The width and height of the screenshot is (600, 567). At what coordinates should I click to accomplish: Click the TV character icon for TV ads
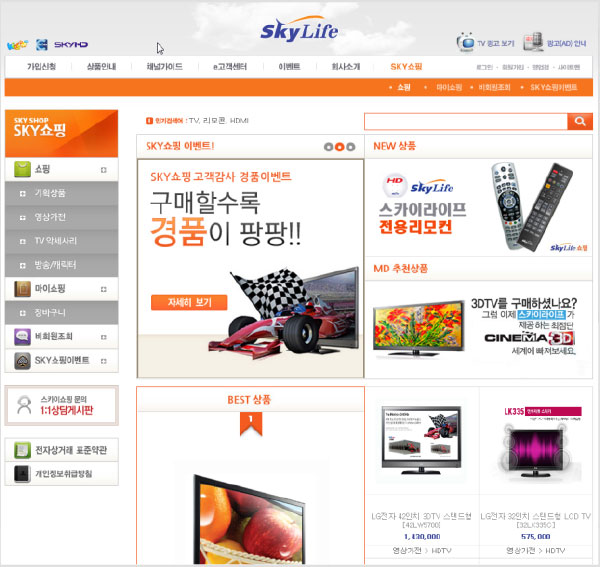[466, 42]
